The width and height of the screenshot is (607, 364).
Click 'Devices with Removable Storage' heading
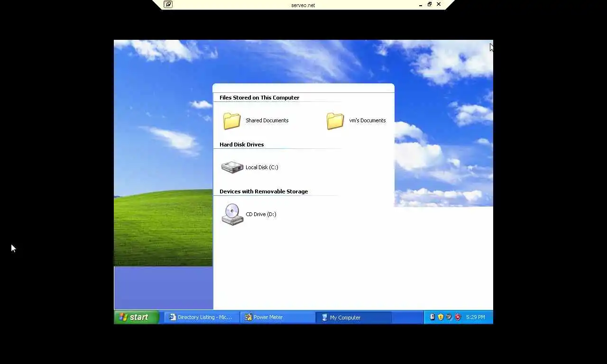point(264,191)
